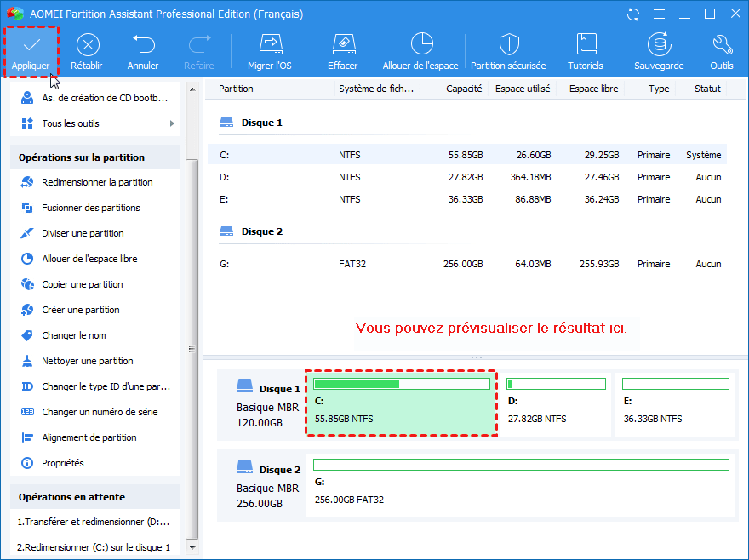Open the Partition sécurisée shield icon
This screenshot has height=560, width=749.
(x=509, y=44)
